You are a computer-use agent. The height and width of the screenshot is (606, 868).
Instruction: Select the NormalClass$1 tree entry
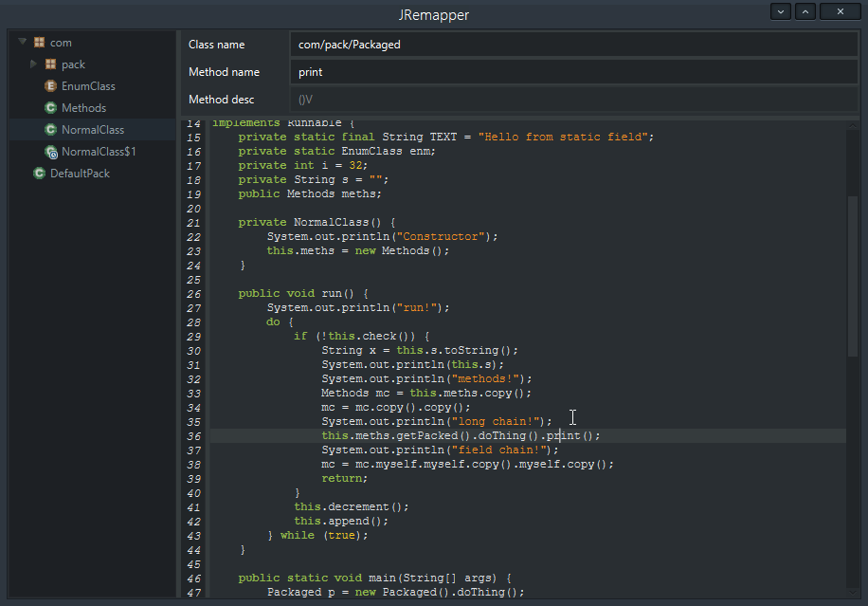tap(99, 152)
